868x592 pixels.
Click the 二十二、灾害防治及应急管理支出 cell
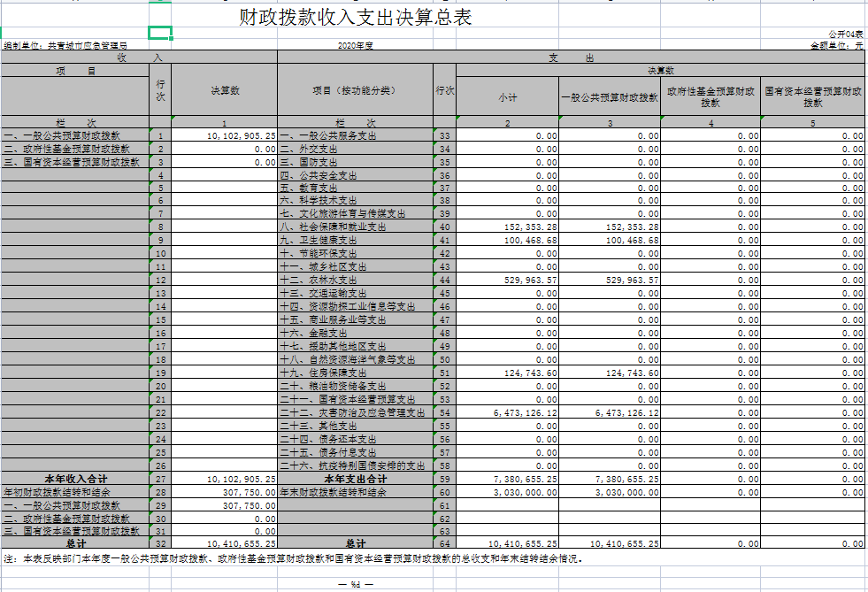coord(352,412)
